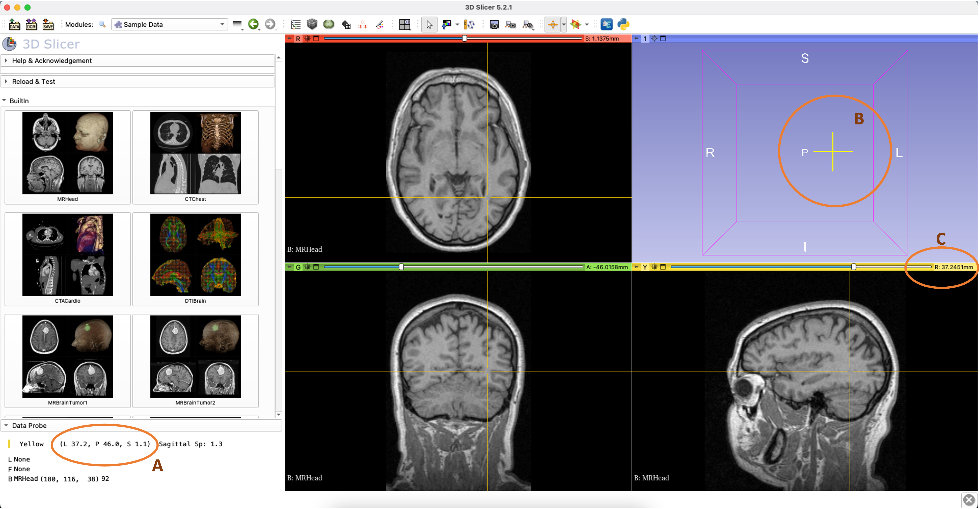Screen dimensions: 980x509
Task: Open the Segment Editor brush icon
Action: pyautogui.click(x=380, y=24)
